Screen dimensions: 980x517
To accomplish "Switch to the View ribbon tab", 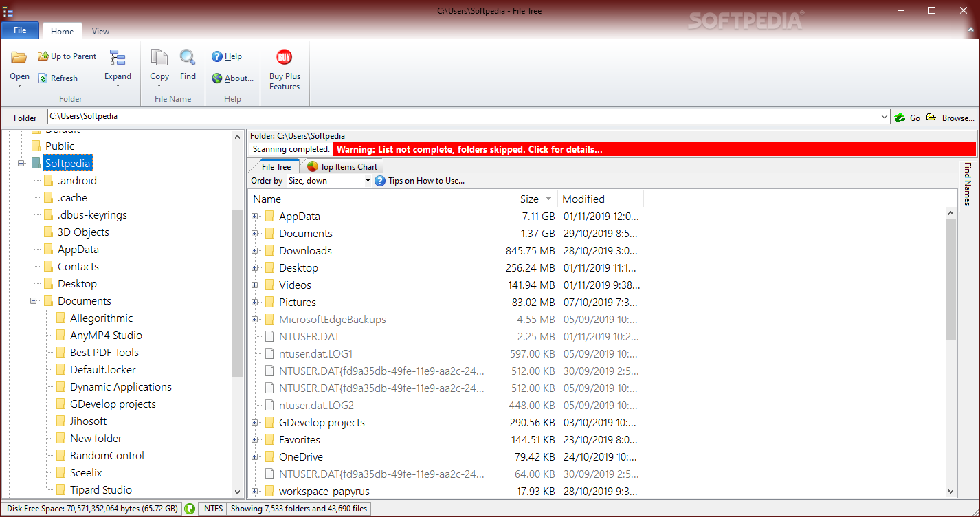I will [x=100, y=31].
